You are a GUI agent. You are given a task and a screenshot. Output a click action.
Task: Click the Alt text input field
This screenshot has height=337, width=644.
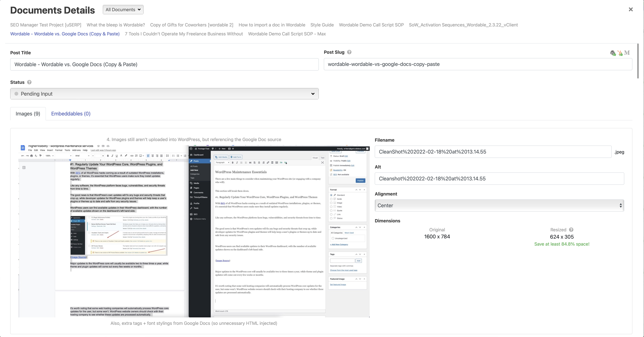pyautogui.click(x=499, y=179)
